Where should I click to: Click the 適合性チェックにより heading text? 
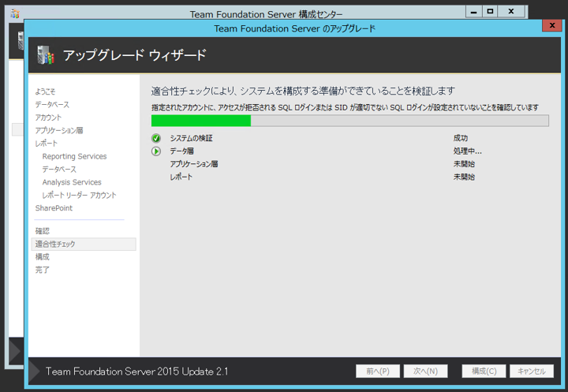click(303, 91)
